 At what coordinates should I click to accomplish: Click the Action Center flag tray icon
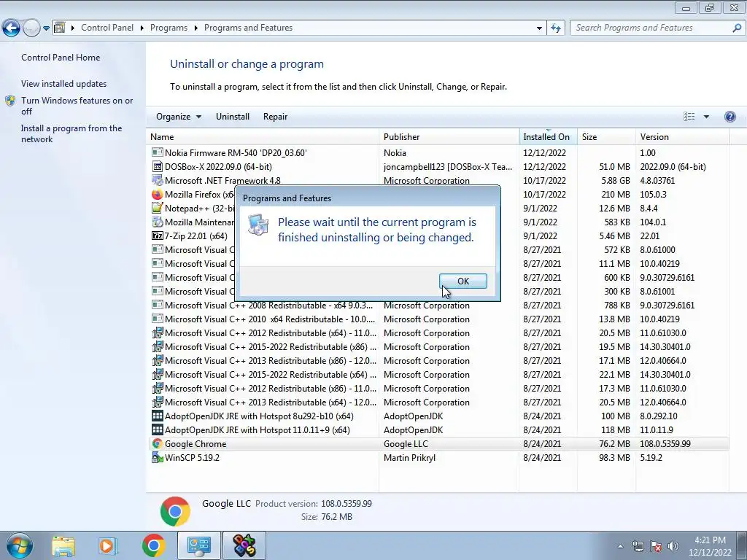click(x=656, y=546)
